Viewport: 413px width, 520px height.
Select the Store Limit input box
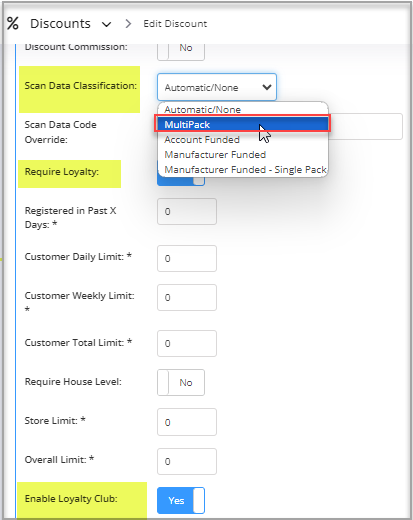[x=187, y=422]
